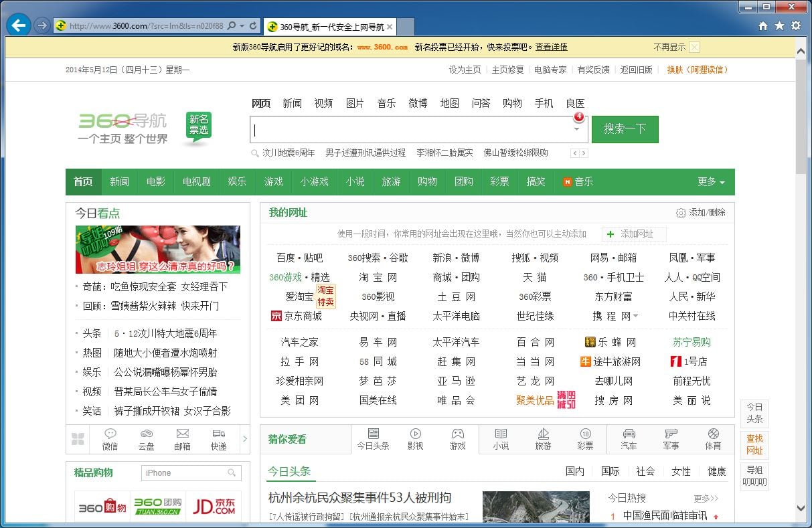Open 微信 icon in quick tools
Screen dimensions: 812x528
pos(110,439)
